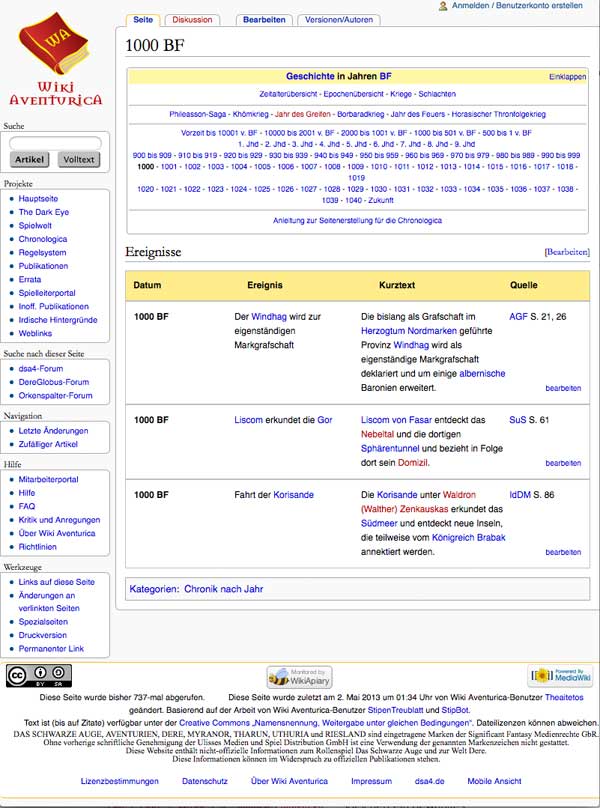This screenshot has width=600, height=808.
Task: Open Anleitung zur Seitenerstellung für die Chronologica
Action: tap(357, 220)
